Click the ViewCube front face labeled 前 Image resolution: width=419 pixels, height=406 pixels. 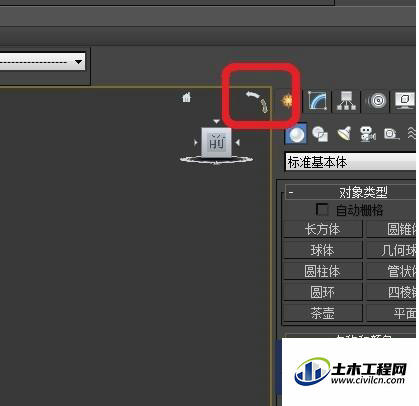coord(216,142)
